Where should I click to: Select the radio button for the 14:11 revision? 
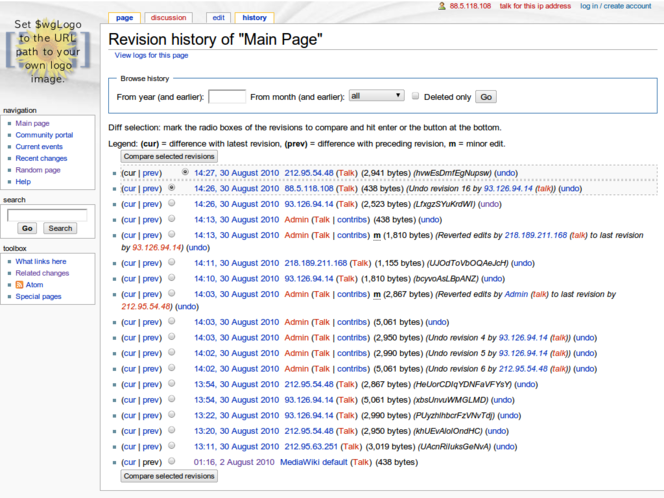[172, 262]
